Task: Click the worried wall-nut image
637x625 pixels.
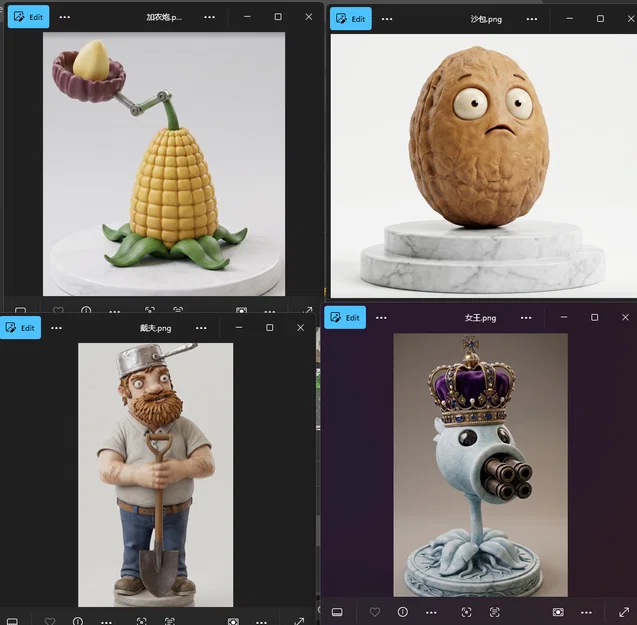Action: click(x=483, y=166)
